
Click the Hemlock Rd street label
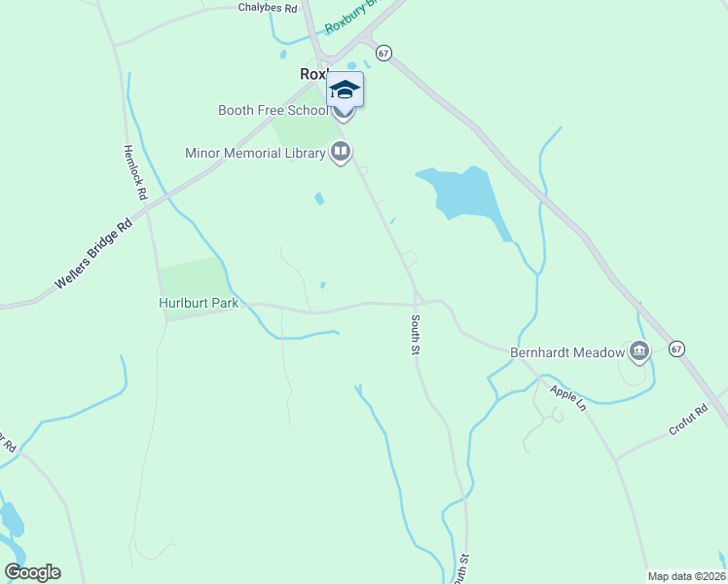[135, 172]
